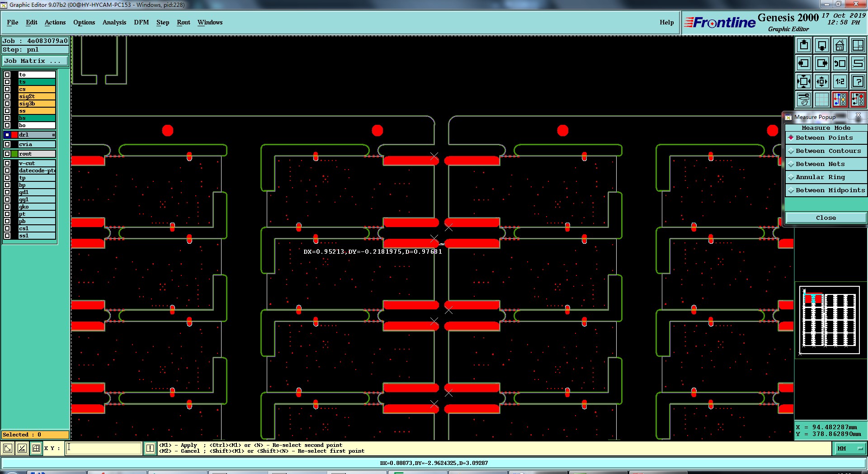Click the angle coordinate mode icon

(x=22, y=448)
